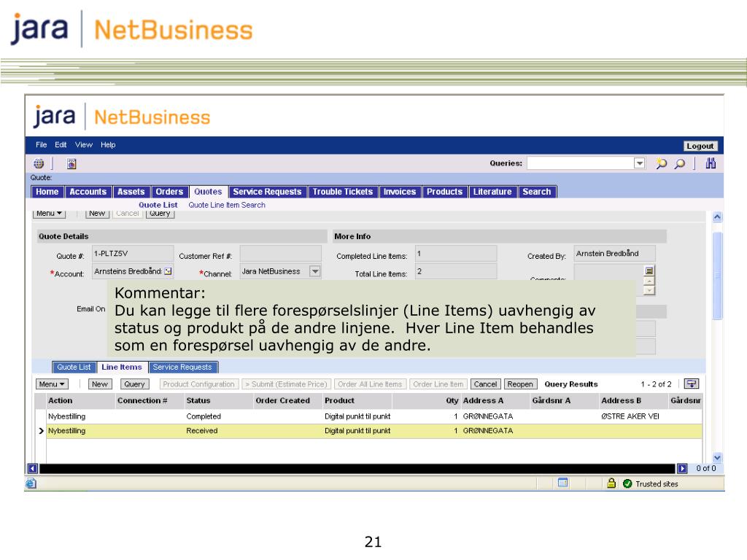The image size is (747, 560).
Task: Click the Reopen button
Action: tap(520, 384)
